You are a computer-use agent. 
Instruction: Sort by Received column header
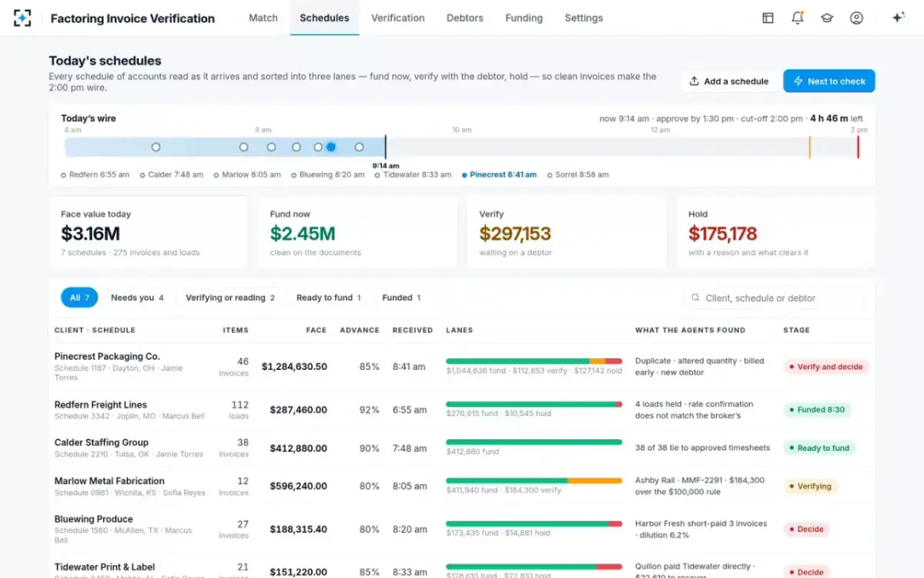pos(413,330)
